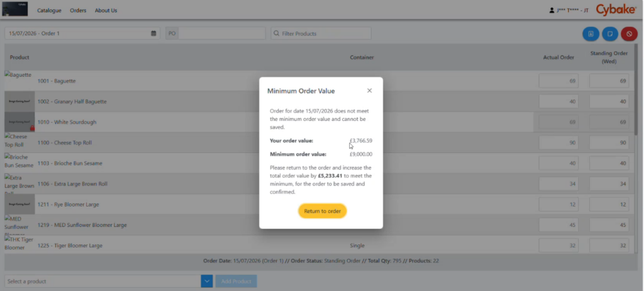Click Standing Order value for Tiger Bloomer Large
The width and height of the screenshot is (644, 291).
pos(609,245)
